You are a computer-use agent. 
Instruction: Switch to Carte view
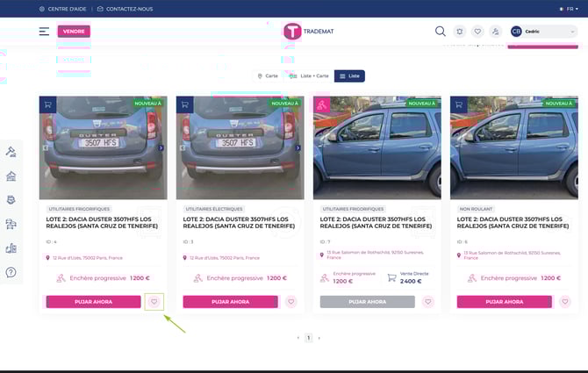point(268,76)
